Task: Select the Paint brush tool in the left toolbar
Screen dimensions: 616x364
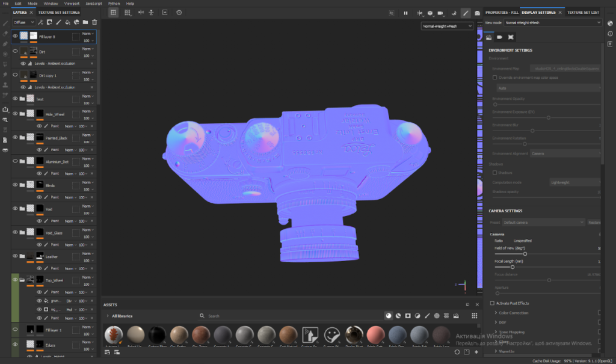Action: (x=4, y=25)
